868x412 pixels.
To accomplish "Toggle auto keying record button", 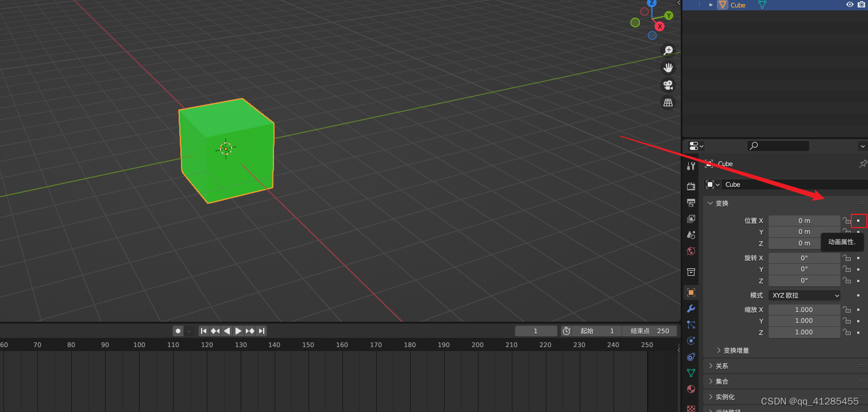I will tap(178, 331).
